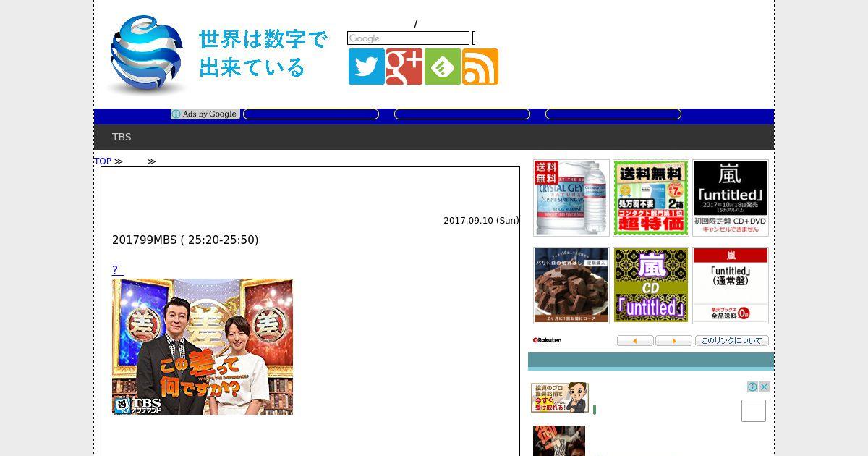Close the sidebar ad with X icon
This screenshot has width=868, height=456.
point(764,387)
